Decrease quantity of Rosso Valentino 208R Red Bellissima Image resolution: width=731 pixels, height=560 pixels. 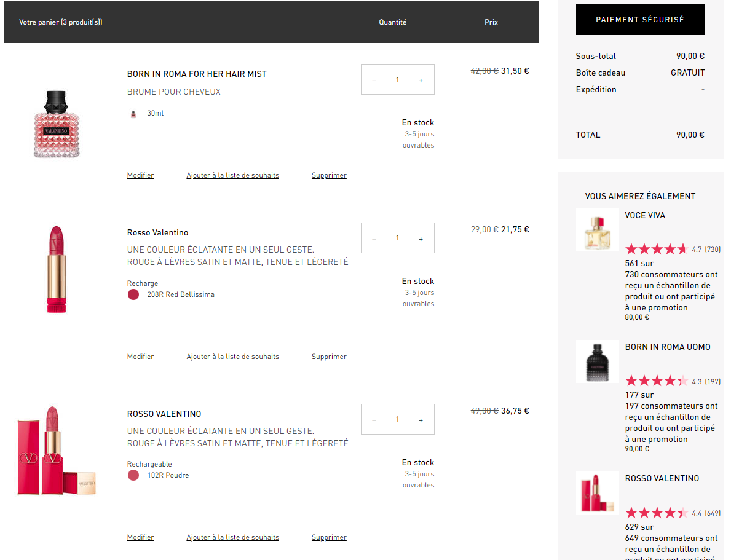[374, 239]
